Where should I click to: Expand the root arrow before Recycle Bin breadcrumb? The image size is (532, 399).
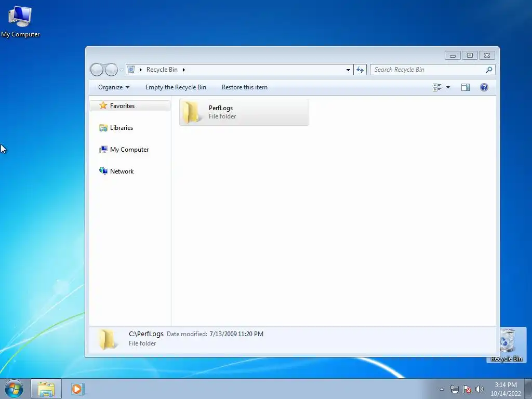point(140,70)
